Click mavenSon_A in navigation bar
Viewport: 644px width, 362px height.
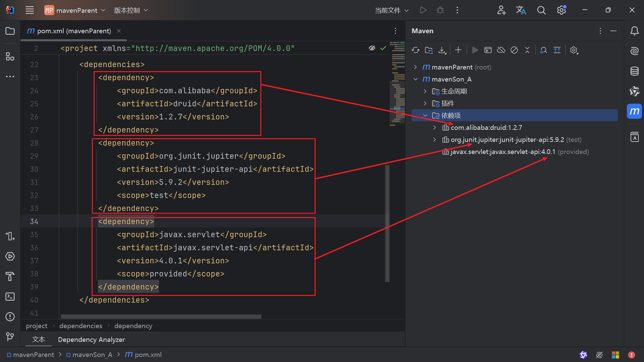click(x=89, y=354)
